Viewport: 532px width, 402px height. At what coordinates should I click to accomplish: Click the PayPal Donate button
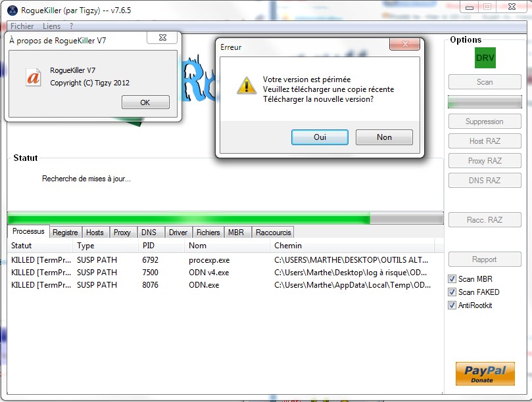tap(485, 374)
